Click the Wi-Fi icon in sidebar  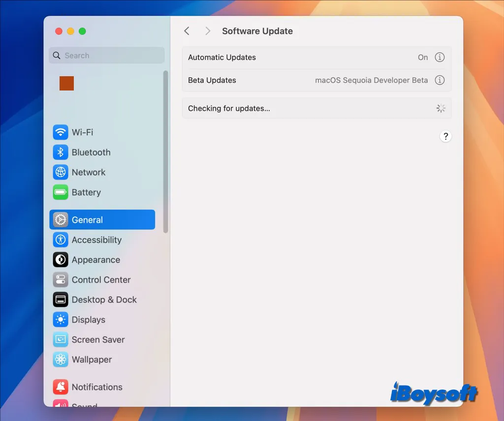[61, 132]
